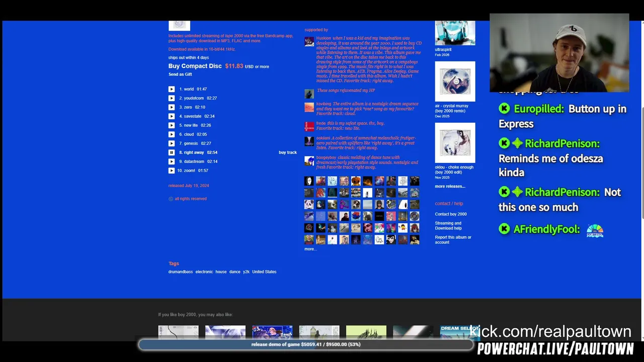Viewport: 644px width, 362px height.
Task: Play track 10 zoom!
Action: (172, 170)
